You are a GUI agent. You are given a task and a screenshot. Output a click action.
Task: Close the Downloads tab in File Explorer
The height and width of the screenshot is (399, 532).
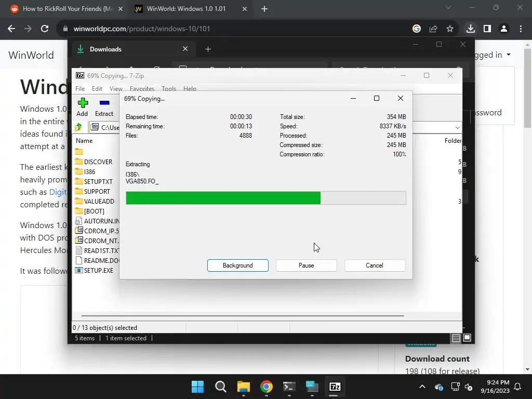(185, 49)
